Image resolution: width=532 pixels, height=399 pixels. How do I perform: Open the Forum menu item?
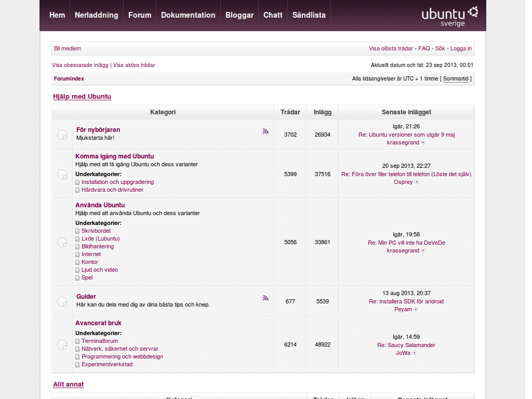[139, 15]
